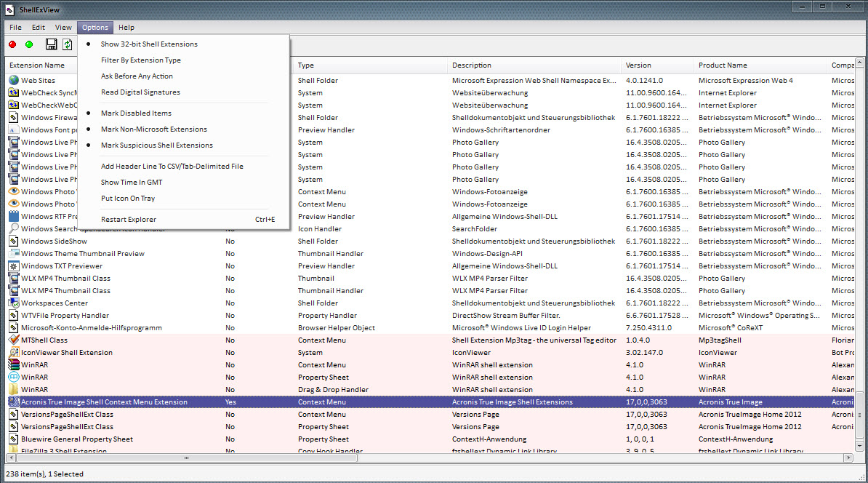Viewport: 868px width, 483px height.
Task: Open the View menu
Action: click(x=63, y=27)
